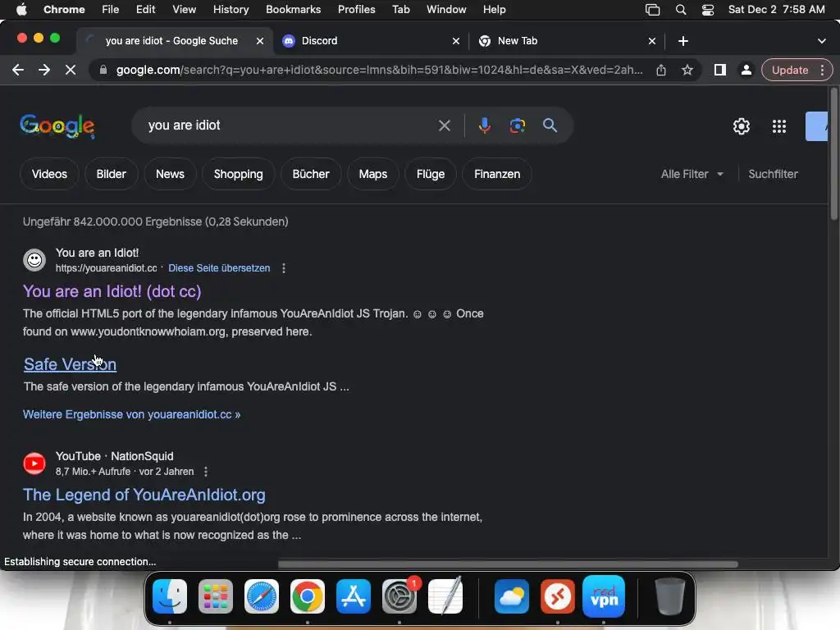
Task: Click the Google logo
Action: pos(57,126)
